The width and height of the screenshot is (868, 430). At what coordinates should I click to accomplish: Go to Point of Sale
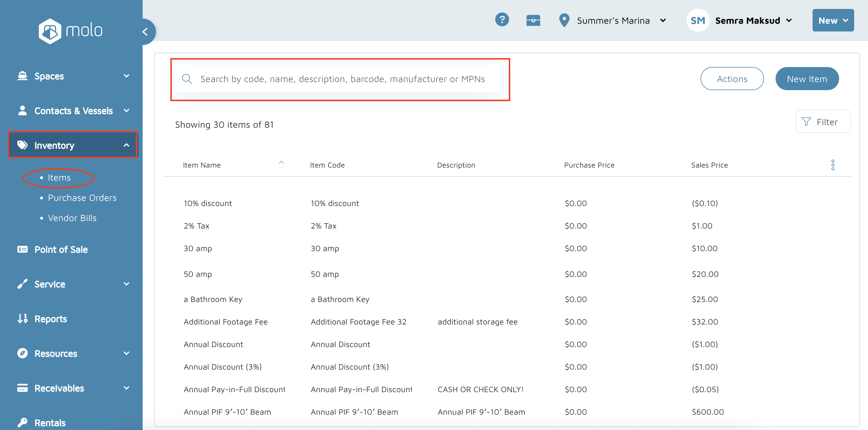click(61, 250)
